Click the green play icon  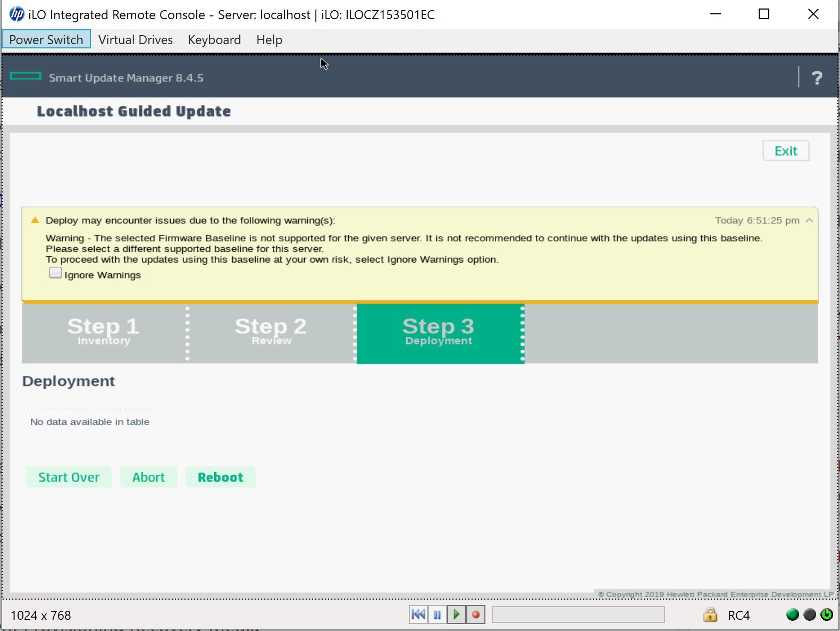click(x=456, y=615)
